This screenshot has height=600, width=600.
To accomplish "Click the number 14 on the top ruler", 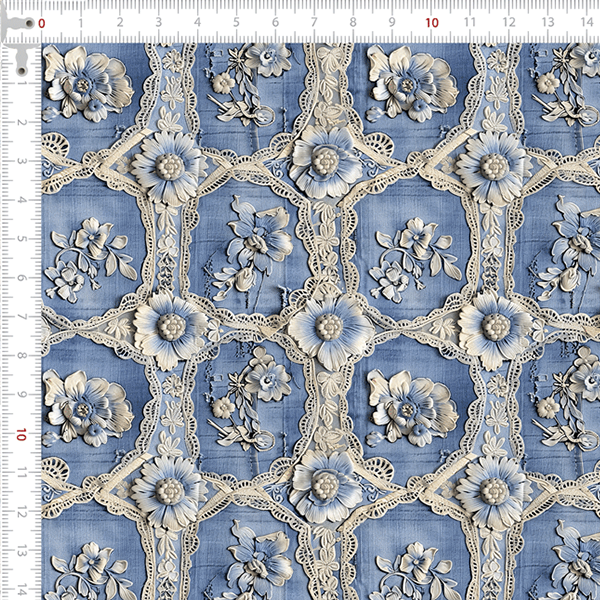I will (x=587, y=22).
